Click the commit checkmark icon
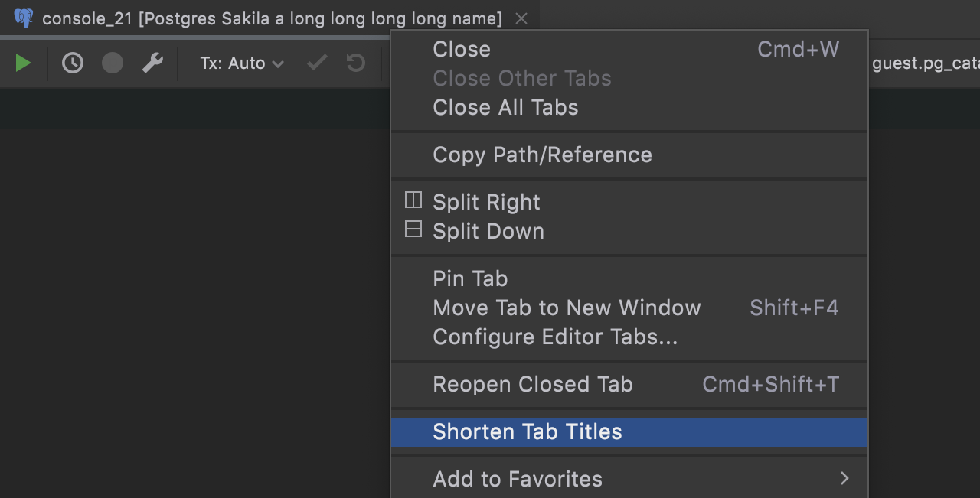Viewport: 980px width, 498px height. click(317, 63)
